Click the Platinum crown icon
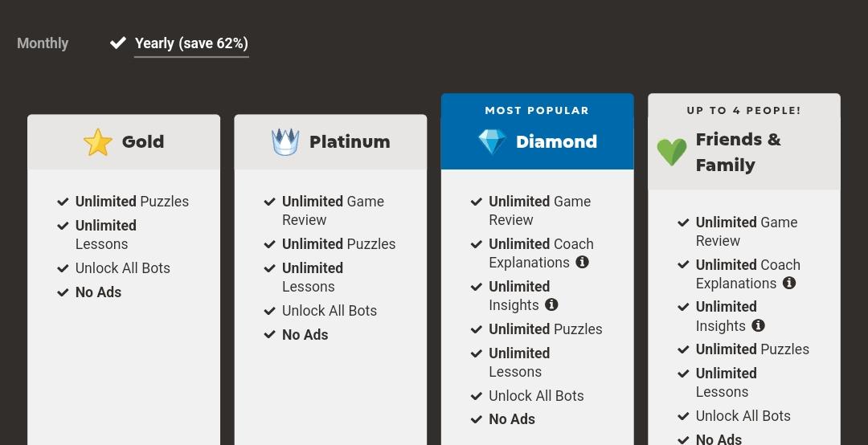 click(285, 142)
